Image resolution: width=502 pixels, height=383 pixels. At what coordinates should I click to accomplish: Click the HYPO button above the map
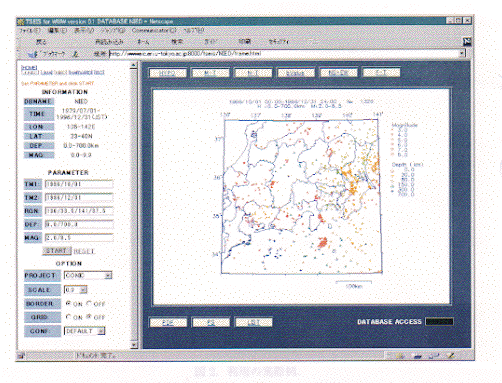tap(168, 73)
